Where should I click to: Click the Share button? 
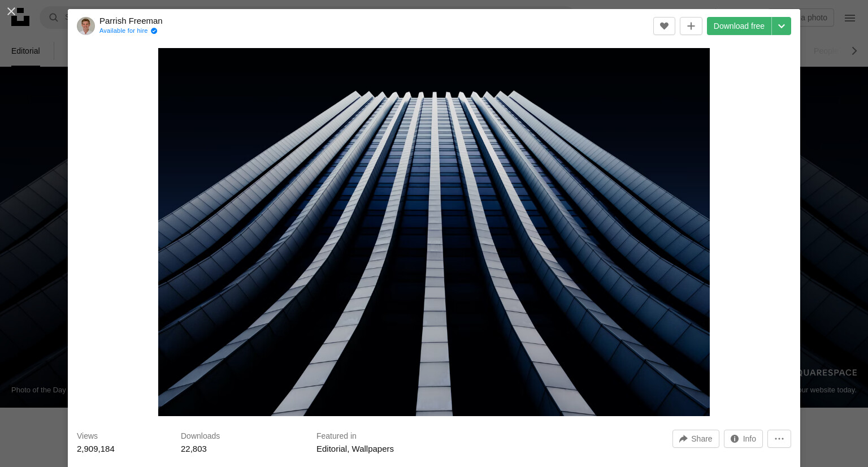[x=696, y=439]
